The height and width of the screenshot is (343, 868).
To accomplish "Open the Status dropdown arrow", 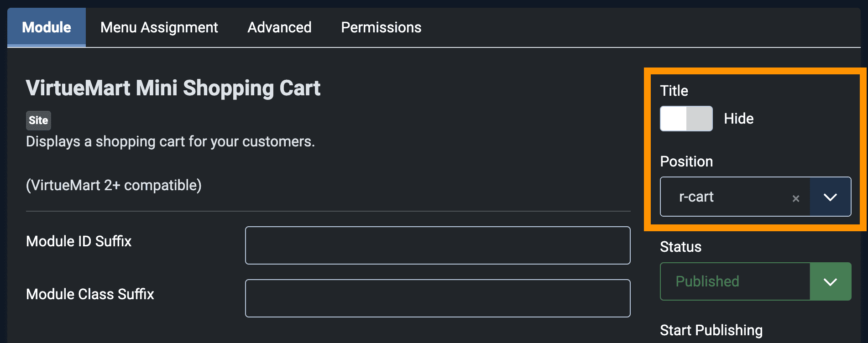I will click(830, 281).
